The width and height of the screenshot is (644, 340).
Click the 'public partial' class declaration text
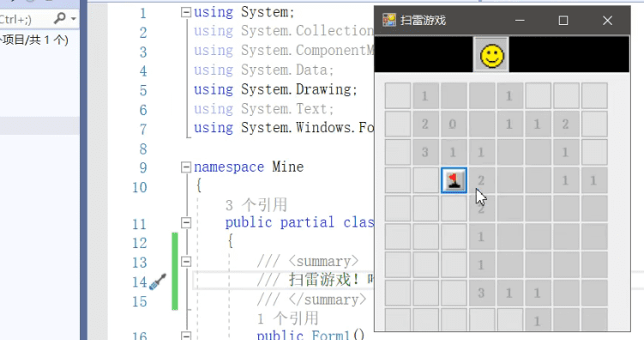pyautogui.click(x=280, y=223)
